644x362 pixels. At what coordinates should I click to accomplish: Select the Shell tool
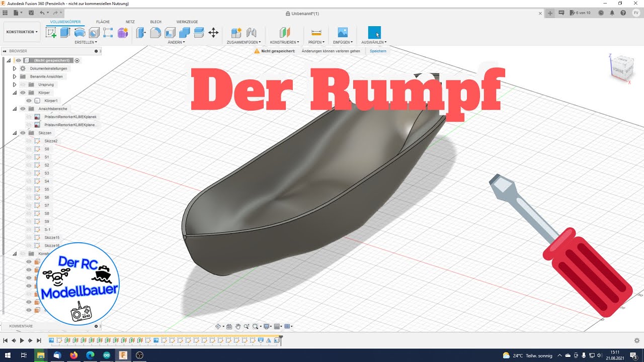click(170, 33)
